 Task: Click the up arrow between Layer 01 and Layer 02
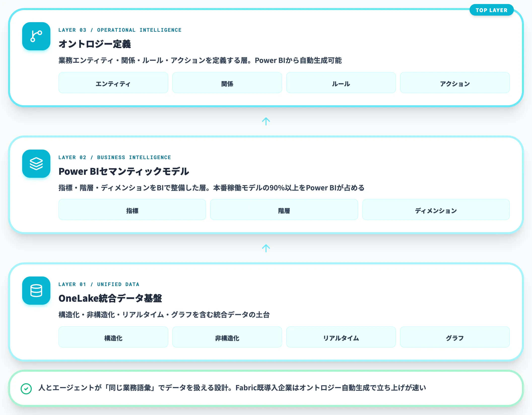coord(266,248)
